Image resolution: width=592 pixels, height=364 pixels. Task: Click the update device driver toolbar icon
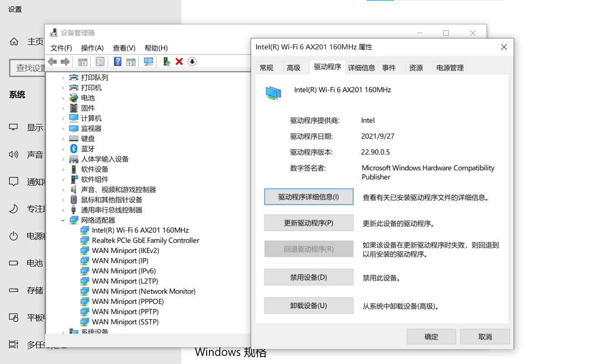(166, 62)
